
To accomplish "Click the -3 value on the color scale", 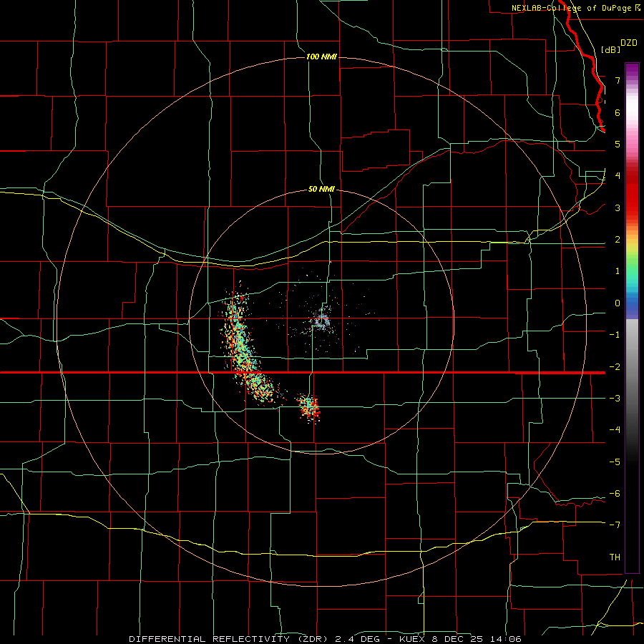I will (615, 399).
